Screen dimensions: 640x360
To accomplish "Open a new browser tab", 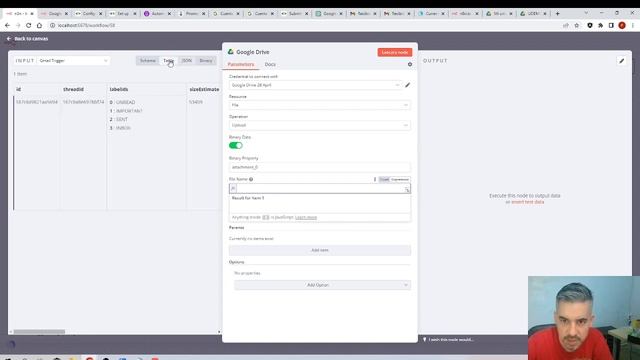I will coord(557,13).
